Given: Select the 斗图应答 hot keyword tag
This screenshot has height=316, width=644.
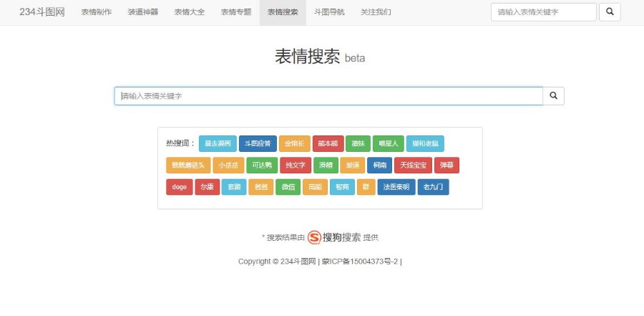Looking at the screenshot, I should click(x=258, y=143).
